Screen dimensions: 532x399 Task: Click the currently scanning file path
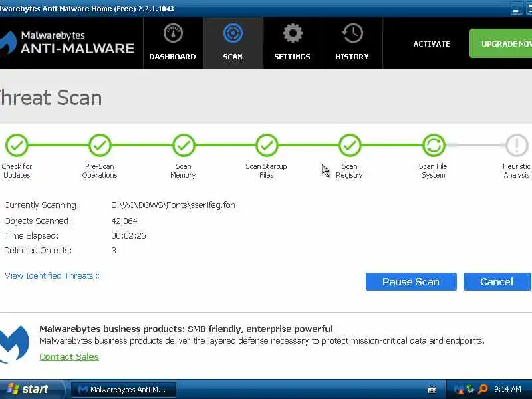(173, 205)
